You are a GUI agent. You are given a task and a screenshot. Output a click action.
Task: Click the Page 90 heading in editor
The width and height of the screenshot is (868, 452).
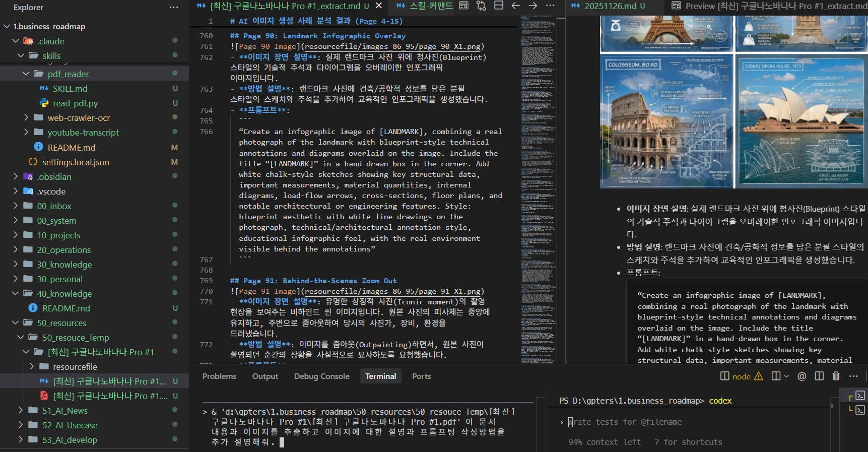pos(318,36)
